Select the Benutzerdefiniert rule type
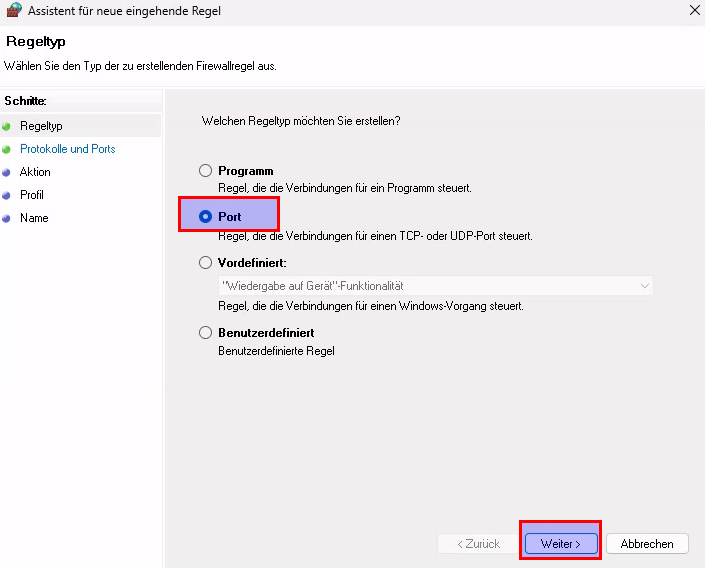This screenshot has height=568, width=705. tap(206, 332)
